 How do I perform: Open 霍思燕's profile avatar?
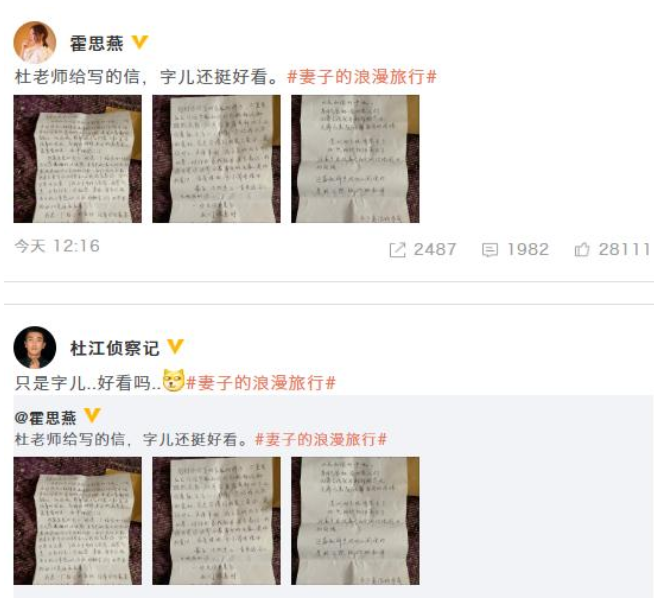(35, 43)
